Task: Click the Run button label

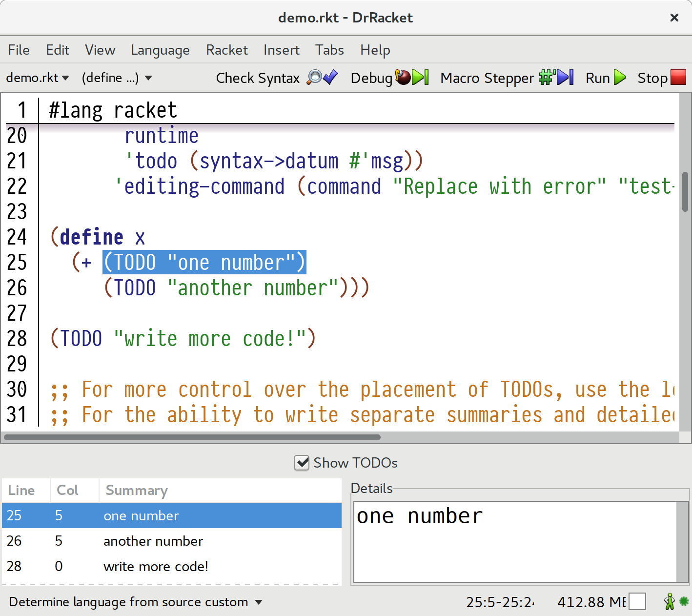Action: tap(597, 78)
